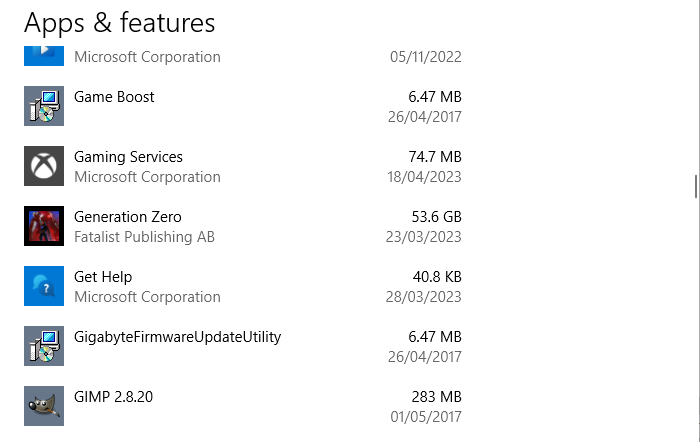Click the partially visible blue app icon
700x442 pixels.
pos(44,54)
